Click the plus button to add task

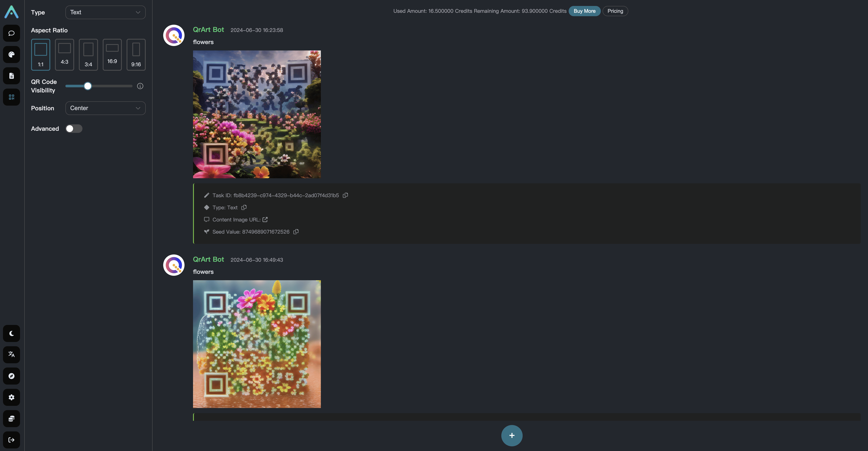(x=512, y=435)
